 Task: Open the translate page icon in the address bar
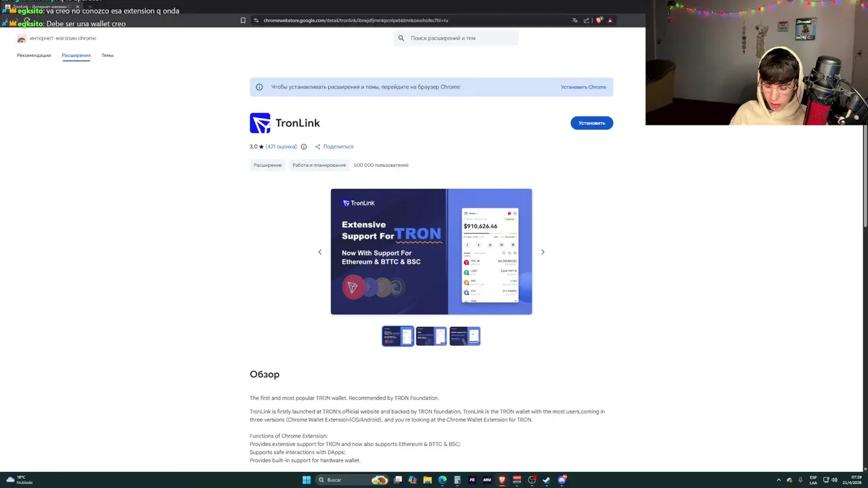tap(575, 20)
